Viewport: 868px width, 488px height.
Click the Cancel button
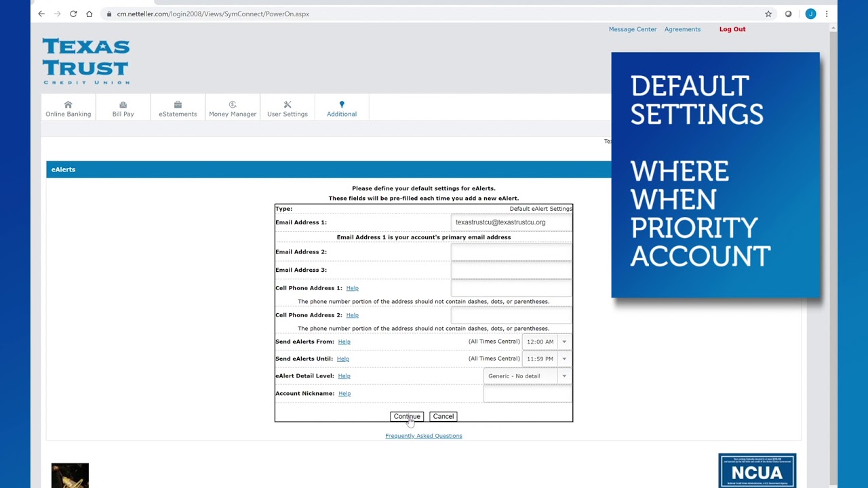(443, 416)
